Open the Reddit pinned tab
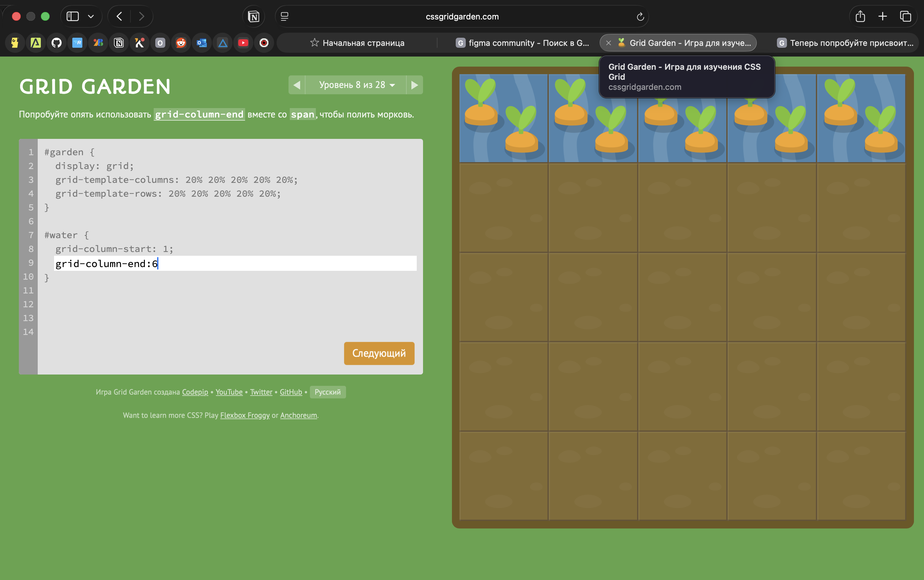This screenshot has height=580, width=924. (x=181, y=43)
